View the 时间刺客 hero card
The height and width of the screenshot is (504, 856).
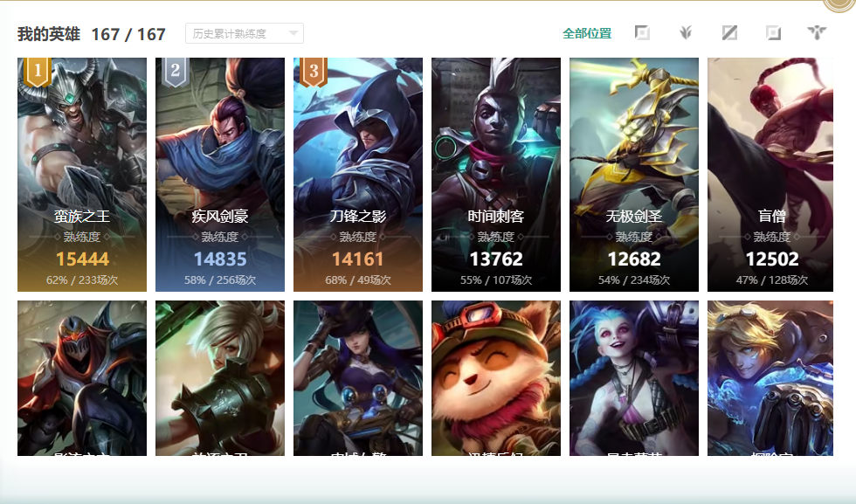click(496, 175)
